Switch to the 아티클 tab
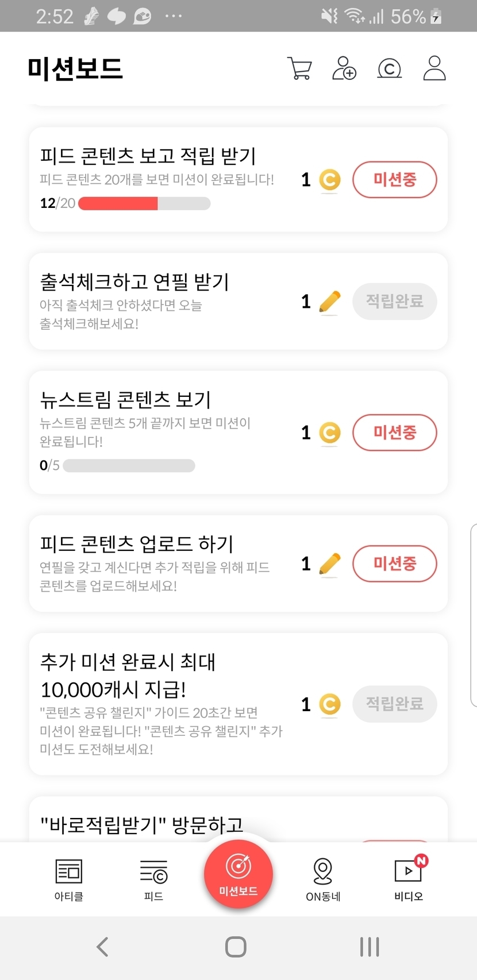This screenshot has height=980, width=477. [69, 879]
